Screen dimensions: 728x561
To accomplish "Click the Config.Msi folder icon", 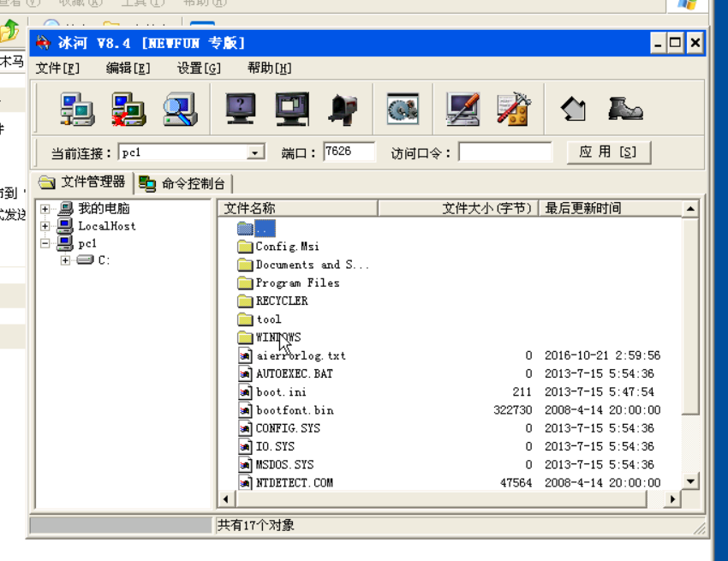I will point(245,247).
